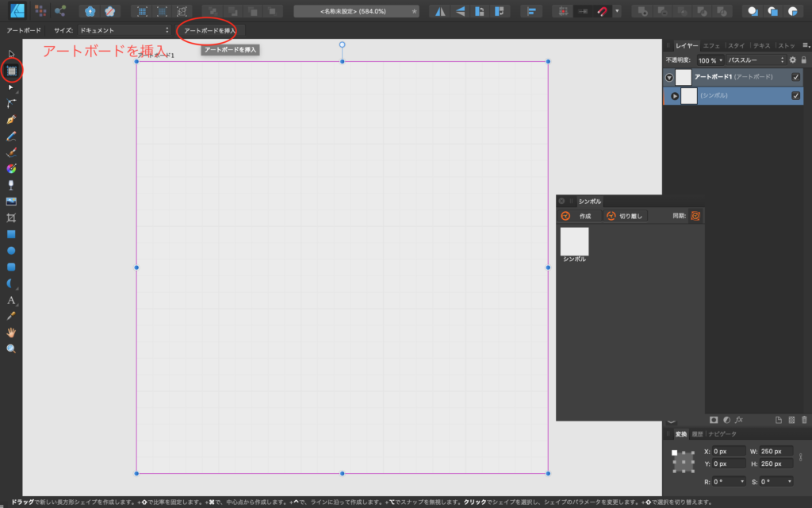Open the サイズ ドキュメント dropdown

124,31
